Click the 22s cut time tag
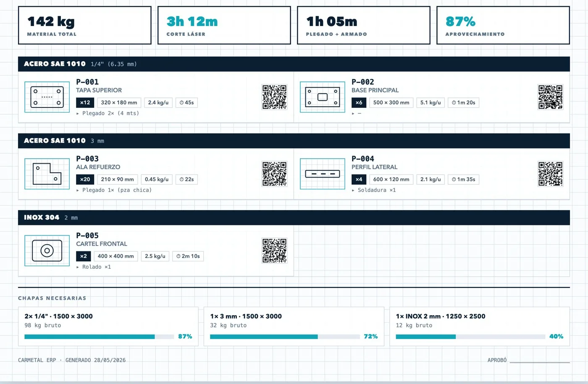The height and width of the screenshot is (384, 588). 186,180
